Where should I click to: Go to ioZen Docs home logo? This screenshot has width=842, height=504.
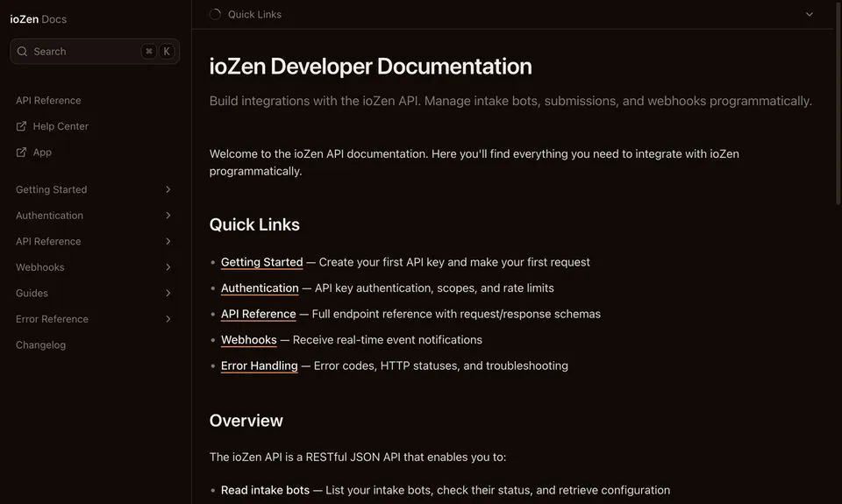[38, 18]
